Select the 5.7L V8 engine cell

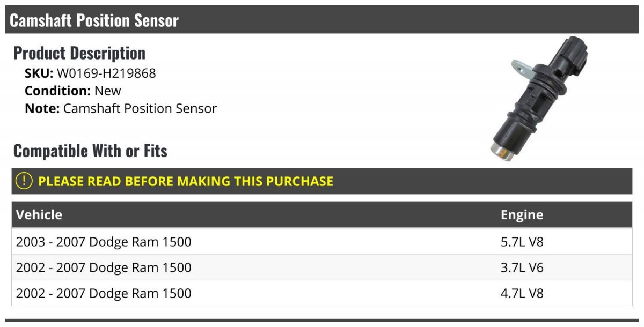click(x=522, y=242)
